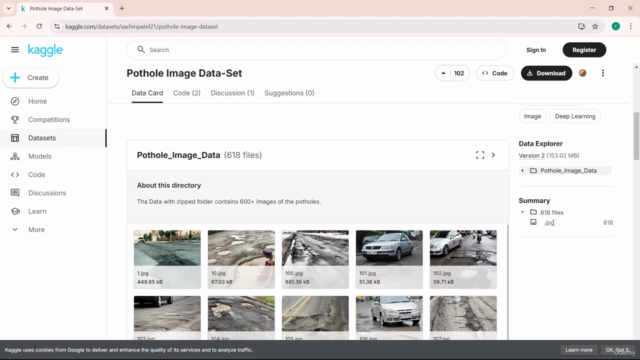Bookmark this page with the star icon

pos(595,27)
